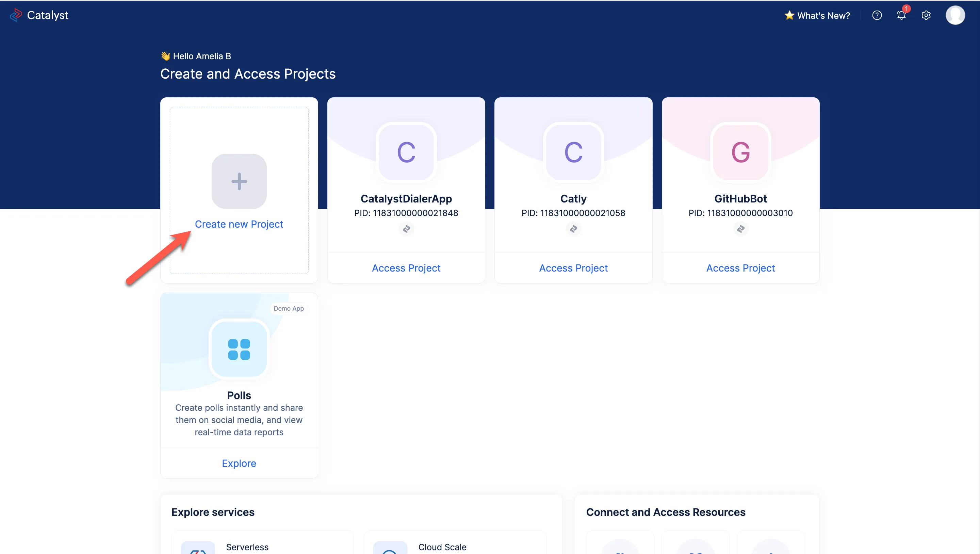Click the Catalyst logo icon

coord(16,15)
